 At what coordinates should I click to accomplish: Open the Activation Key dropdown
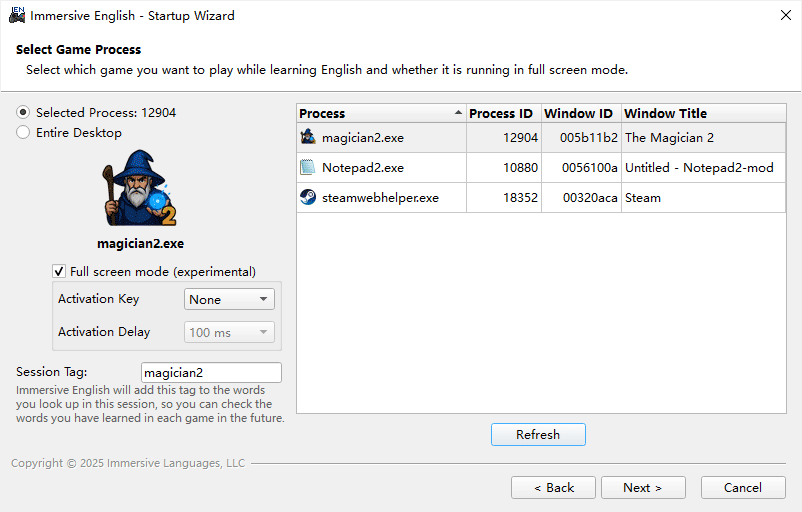tap(229, 299)
